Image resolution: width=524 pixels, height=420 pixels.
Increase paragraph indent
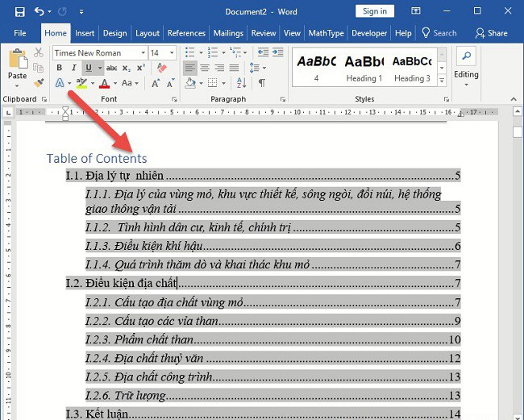tap(277, 52)
